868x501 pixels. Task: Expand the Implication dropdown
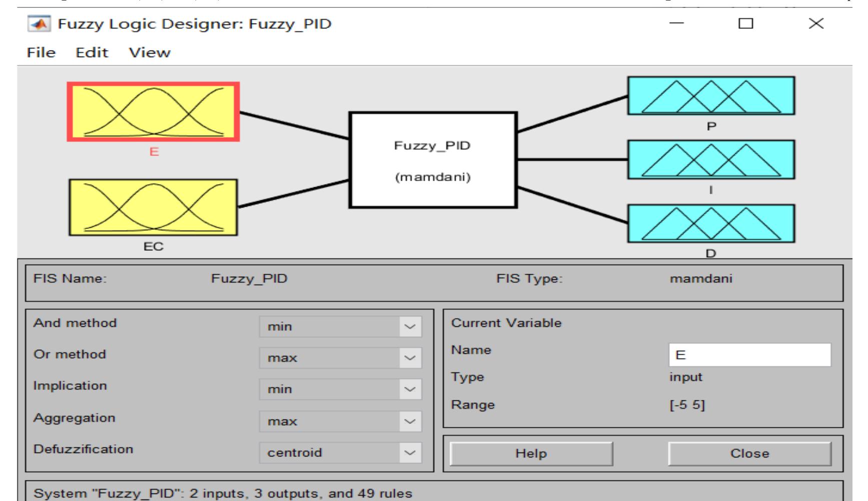tap(340, 389)
